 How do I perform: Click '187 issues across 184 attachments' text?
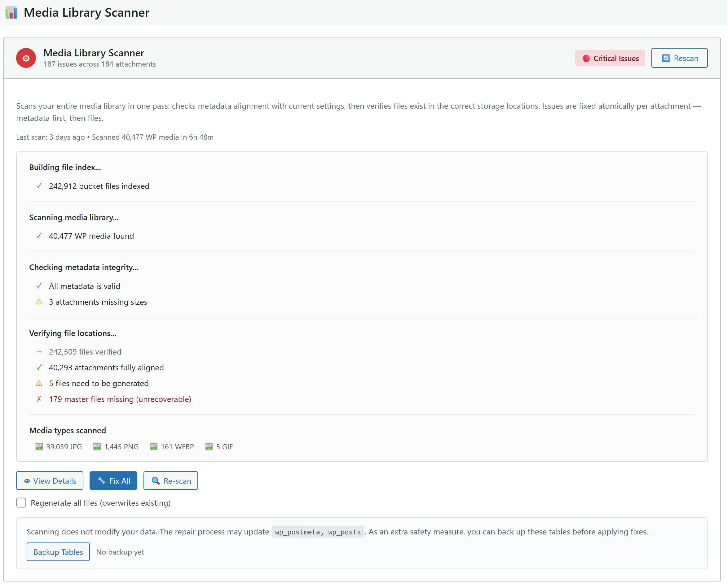pyautogui.click(x=100, y=64)
